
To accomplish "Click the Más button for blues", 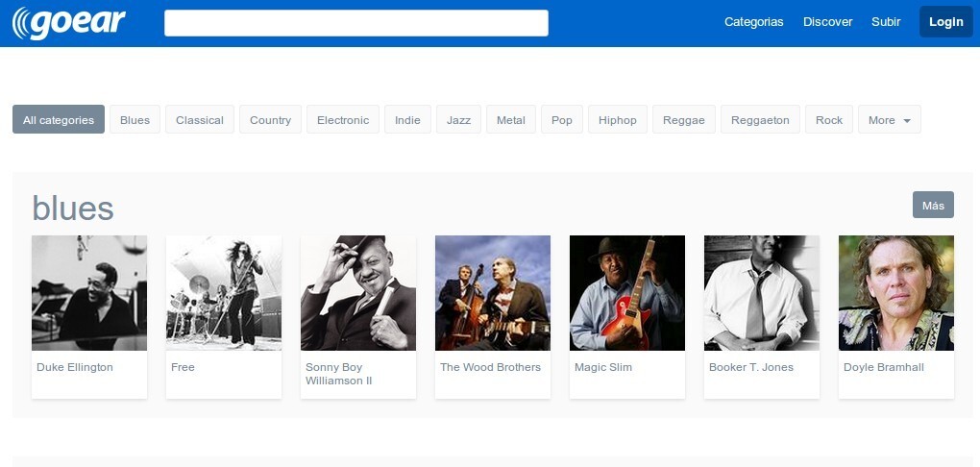I will (933, 205).
